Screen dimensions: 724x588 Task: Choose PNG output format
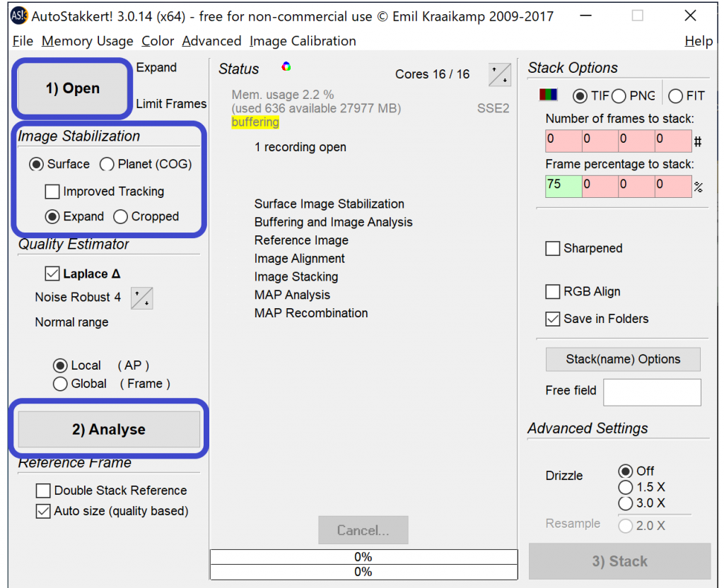(x=633, y=96)
